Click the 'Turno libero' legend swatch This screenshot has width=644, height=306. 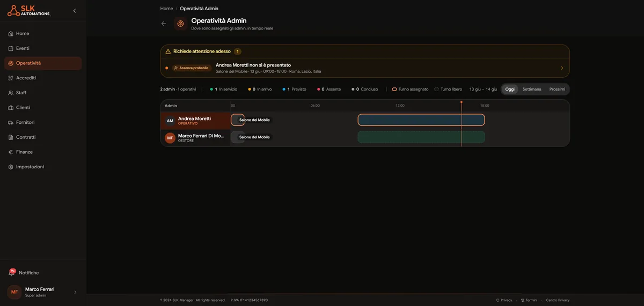click(x=436, y=89)
